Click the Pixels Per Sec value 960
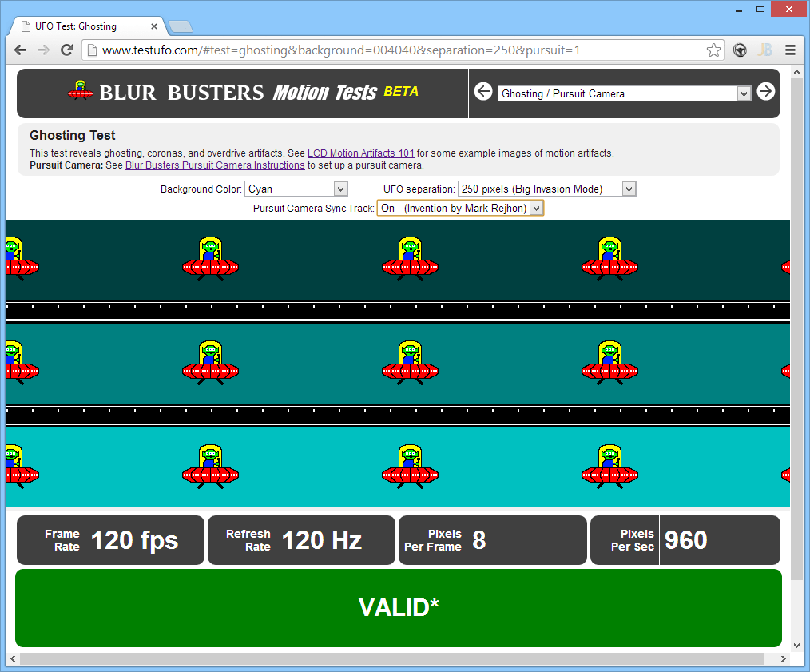This screenshot has height=672, width=810. tap(685, 540)
